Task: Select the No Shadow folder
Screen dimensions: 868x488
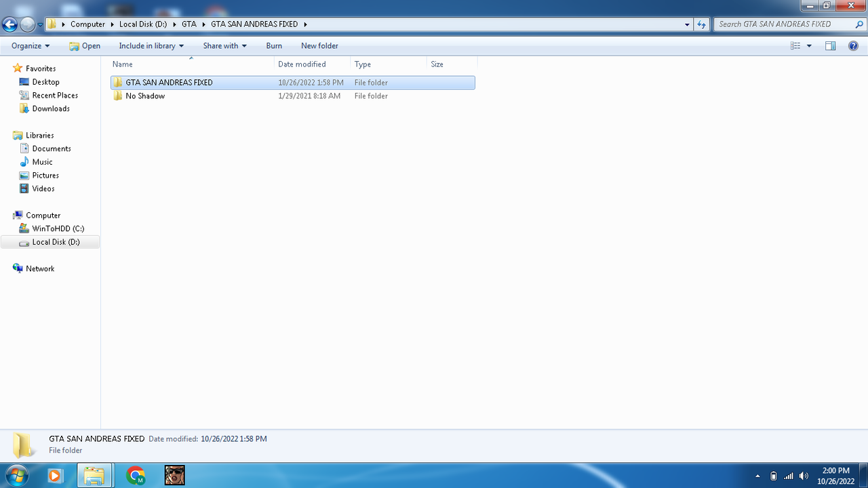Action: point(293,96)
